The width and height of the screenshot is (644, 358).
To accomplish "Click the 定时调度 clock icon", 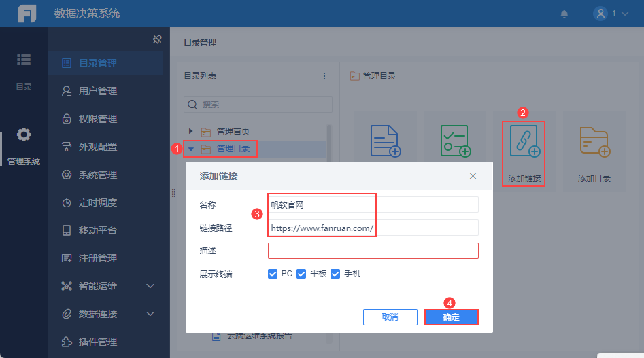I will click(67, 202).
